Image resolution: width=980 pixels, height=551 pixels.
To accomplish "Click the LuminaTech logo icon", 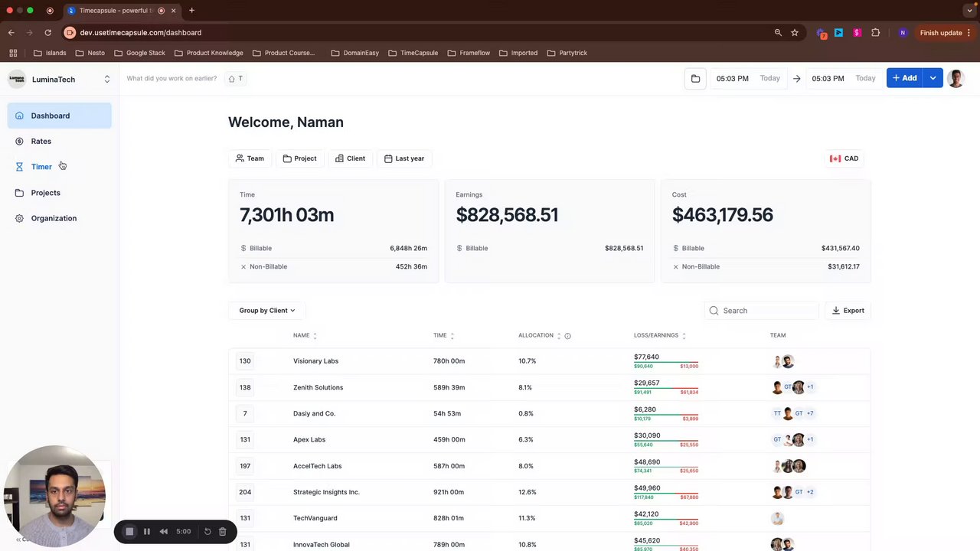I will point(17,79).
